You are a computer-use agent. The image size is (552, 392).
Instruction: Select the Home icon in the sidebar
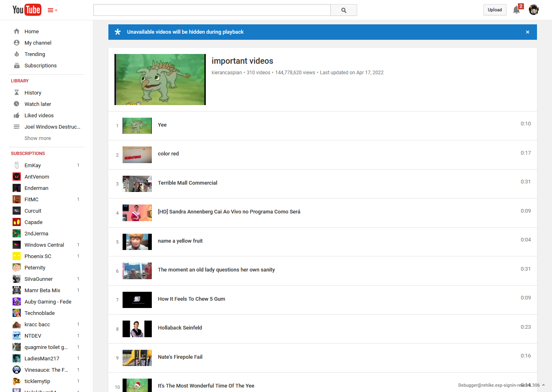(16, 31)
